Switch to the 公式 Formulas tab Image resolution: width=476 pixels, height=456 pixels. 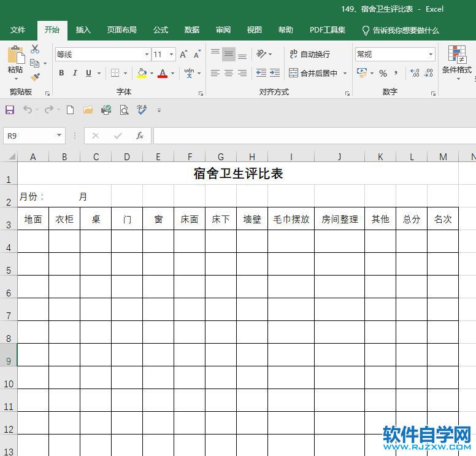(161, 30)
